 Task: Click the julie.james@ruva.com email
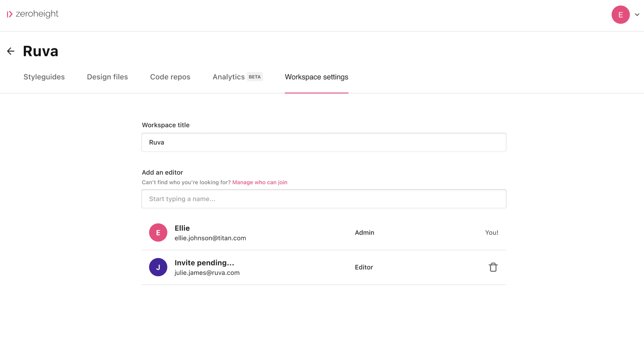click(x=207, y=273)
